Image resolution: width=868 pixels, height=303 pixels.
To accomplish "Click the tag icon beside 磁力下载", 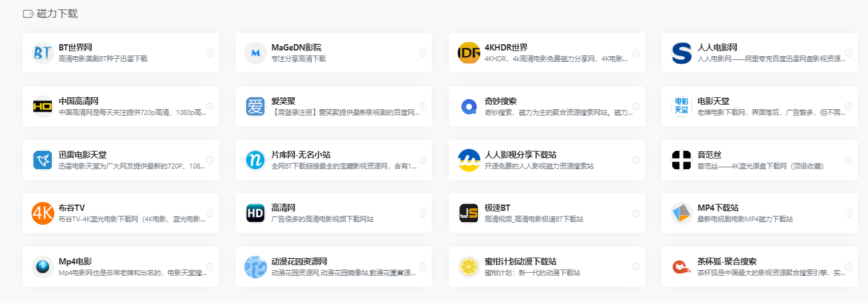I will (x=28, y=14).
